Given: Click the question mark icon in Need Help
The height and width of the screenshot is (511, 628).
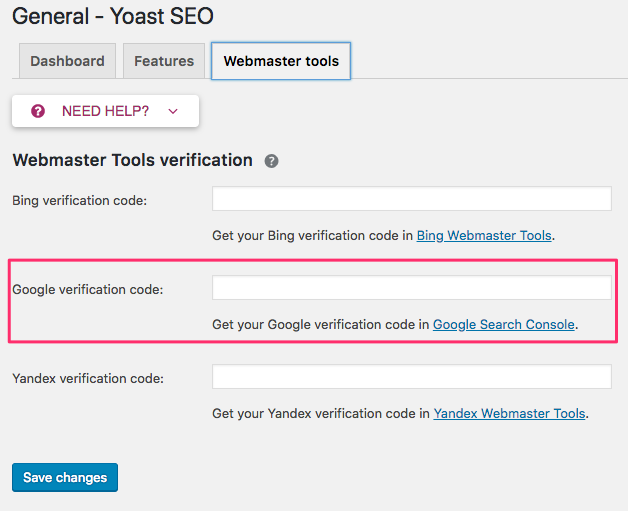Looking at the screenshot, I should [38, 111].
